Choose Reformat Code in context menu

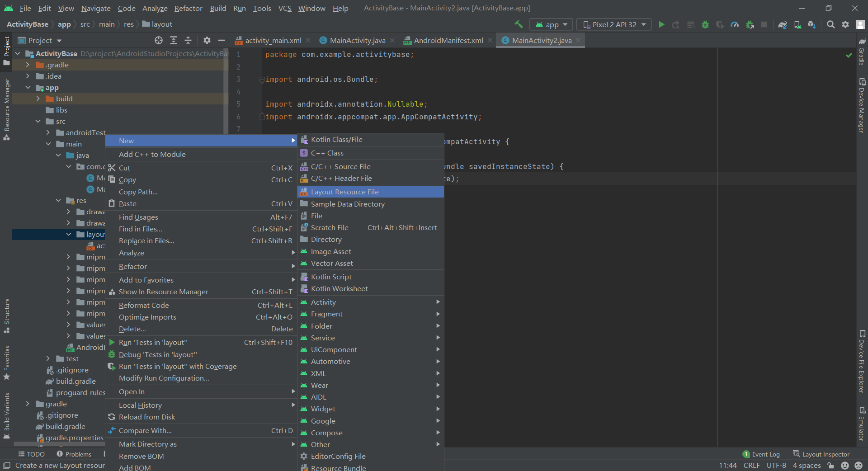[x=201, y=305]
